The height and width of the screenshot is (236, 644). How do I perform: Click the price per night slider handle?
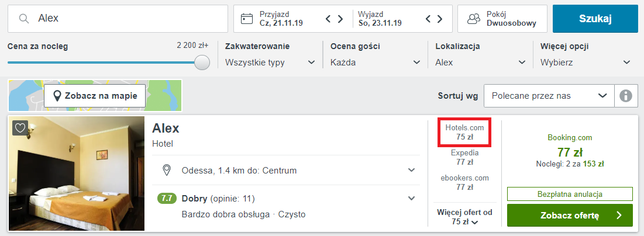tap(202, 63)
